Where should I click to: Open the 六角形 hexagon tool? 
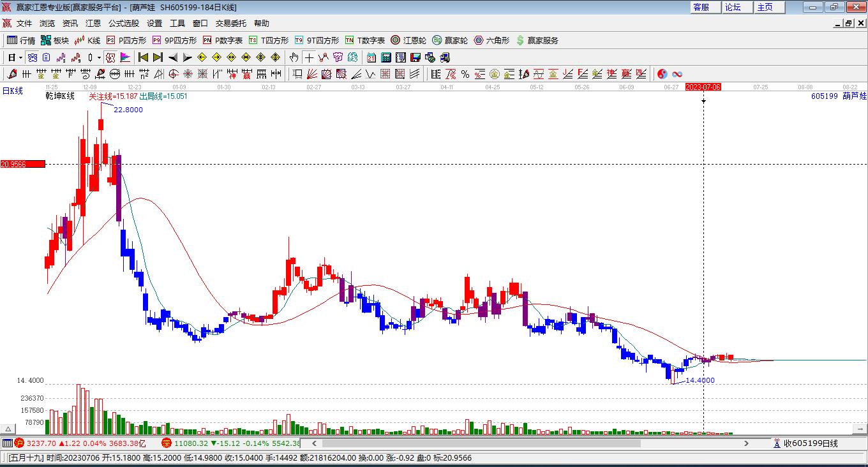491,40
